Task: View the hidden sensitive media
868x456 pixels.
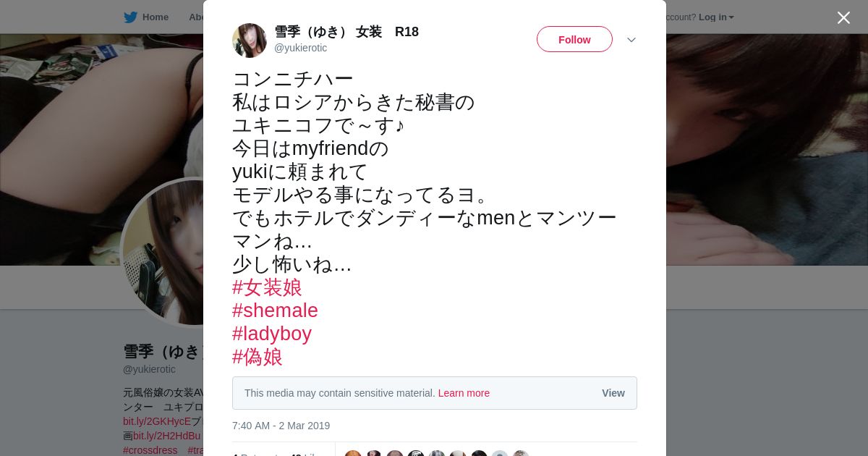Action: tap(613, 393)
